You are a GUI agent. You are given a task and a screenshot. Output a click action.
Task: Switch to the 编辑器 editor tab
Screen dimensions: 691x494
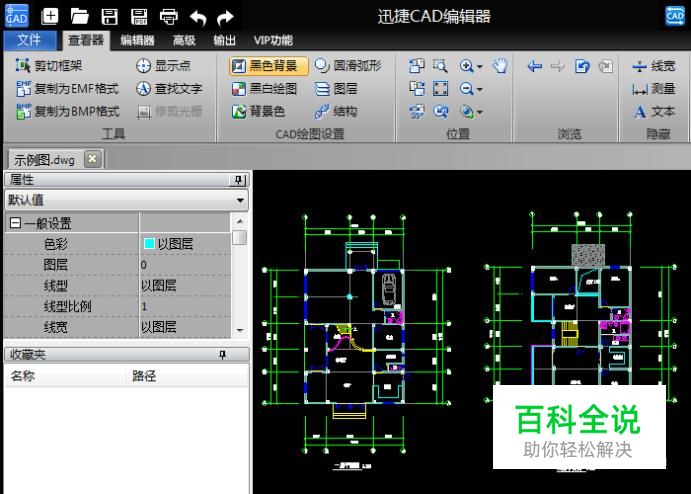point(137,41)
